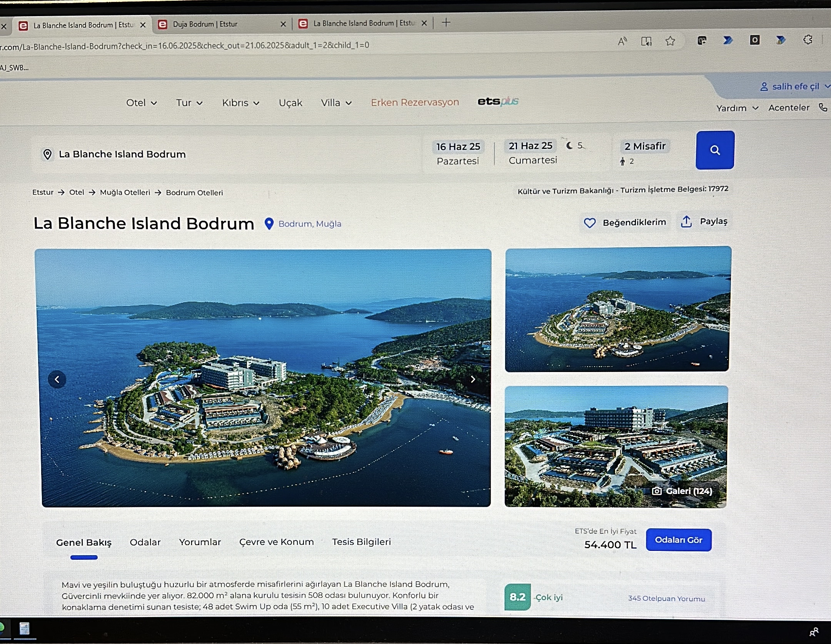Click the 8.2 rating score badge
The image size is (831, 644).
(517, 597)
